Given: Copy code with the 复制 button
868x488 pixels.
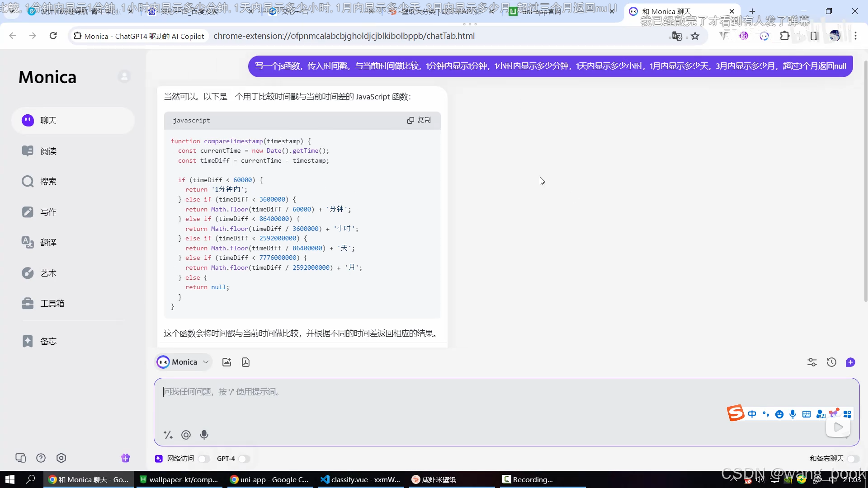Looking at the screenshot, I should [419, 120].
